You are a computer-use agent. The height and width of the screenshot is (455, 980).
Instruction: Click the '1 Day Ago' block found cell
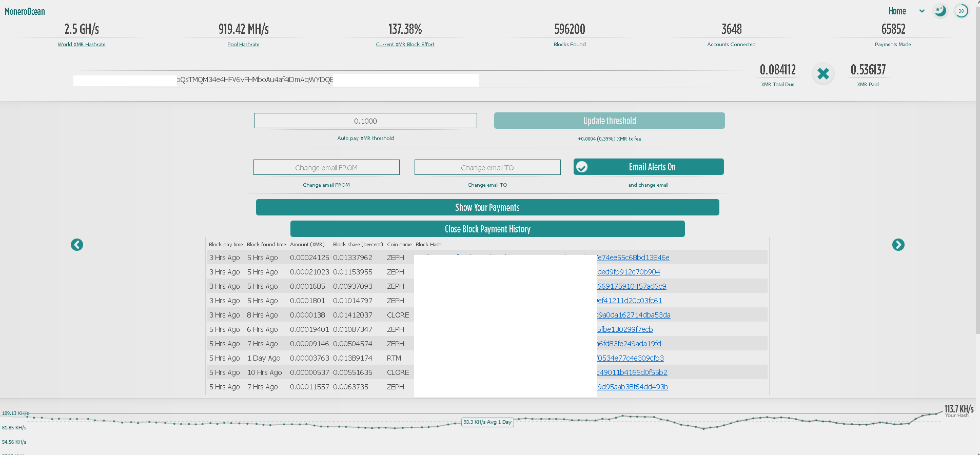(264, 358)
